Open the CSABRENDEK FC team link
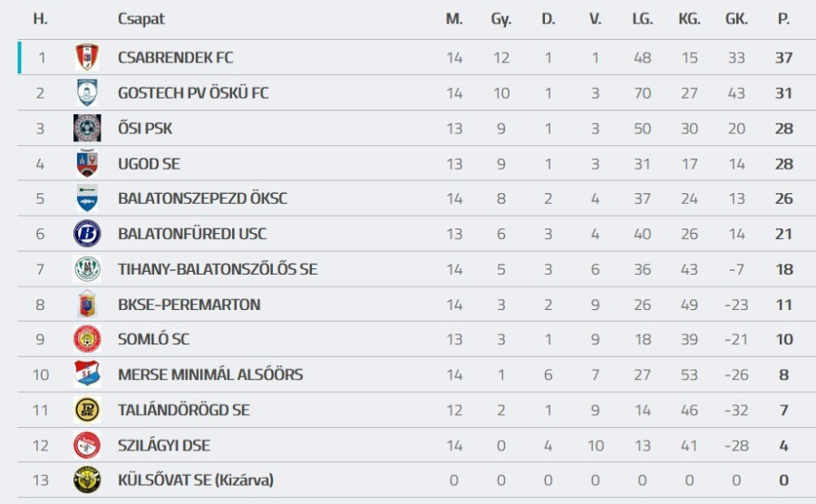The height and width of the screenshot is (504, 816). coord(175,57)
